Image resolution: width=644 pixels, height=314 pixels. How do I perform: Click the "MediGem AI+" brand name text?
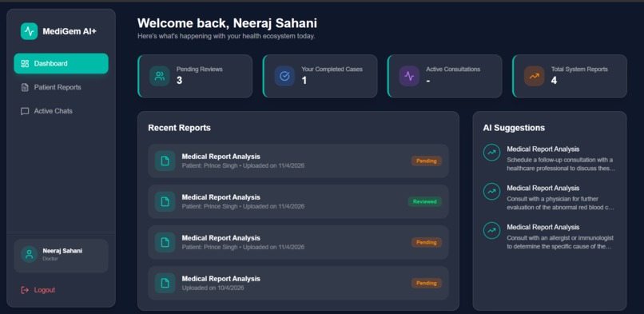point(70,32)
